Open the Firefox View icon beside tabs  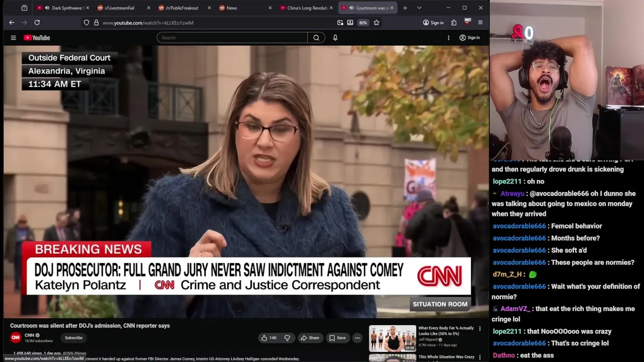(x=24, y=8)
